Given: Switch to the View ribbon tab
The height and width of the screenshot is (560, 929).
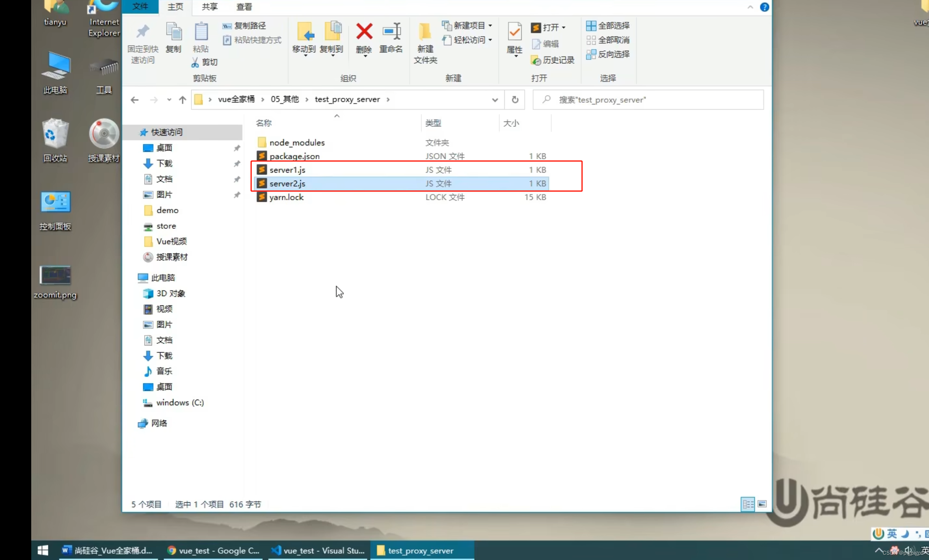Looking at the screenshot, I should [x=244, y=7].
